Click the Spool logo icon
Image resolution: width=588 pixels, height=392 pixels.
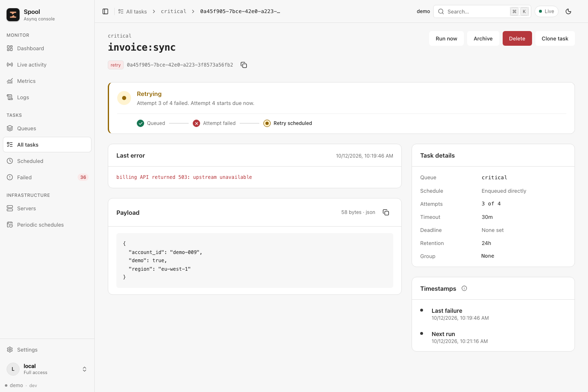click(x=13, y=15)
